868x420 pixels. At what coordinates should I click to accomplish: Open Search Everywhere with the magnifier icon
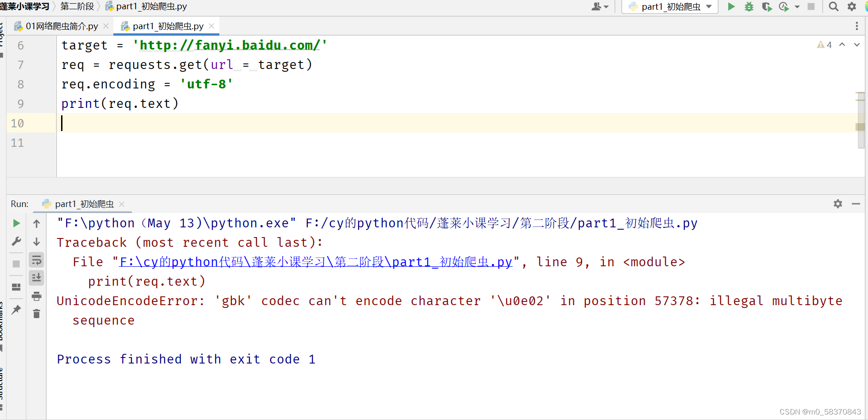point(833,6)
